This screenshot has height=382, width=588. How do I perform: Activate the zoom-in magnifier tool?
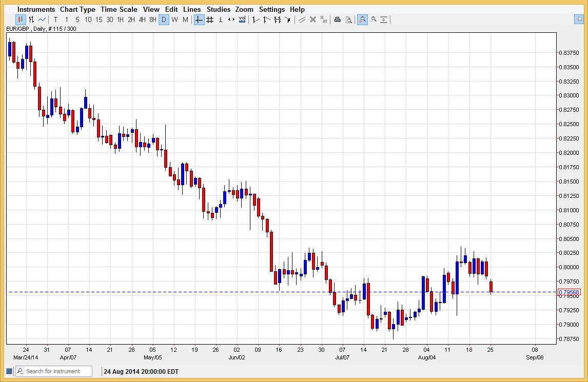point(362,19)
